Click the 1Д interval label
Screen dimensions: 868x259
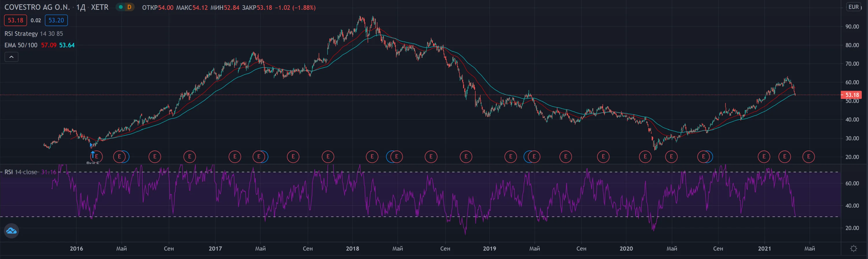(81, 7)
